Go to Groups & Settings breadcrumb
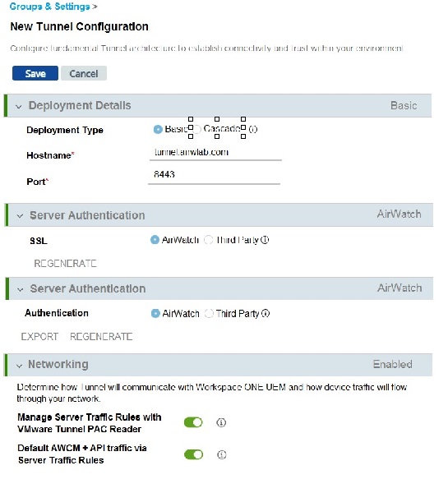Image resolution: width=448 pixels, height=493 pixels. click(49, 7)
